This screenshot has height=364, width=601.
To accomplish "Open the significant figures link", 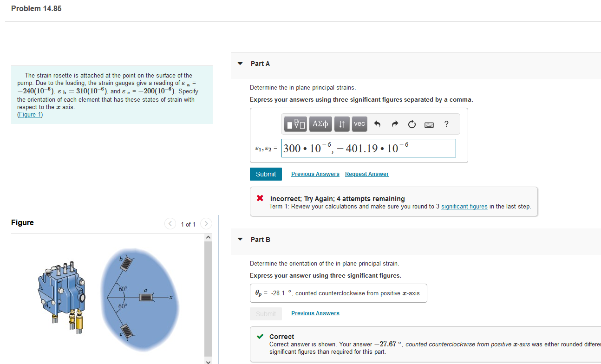I will (x=464, y=207).
